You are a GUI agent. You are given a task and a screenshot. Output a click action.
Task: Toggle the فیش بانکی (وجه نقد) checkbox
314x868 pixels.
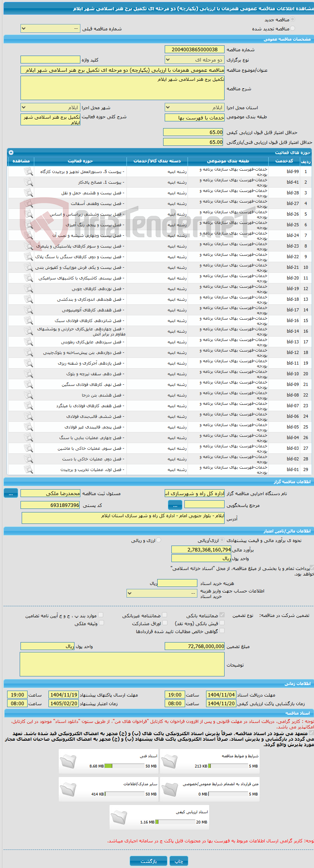pyautogui.click(x=222, y=623)
